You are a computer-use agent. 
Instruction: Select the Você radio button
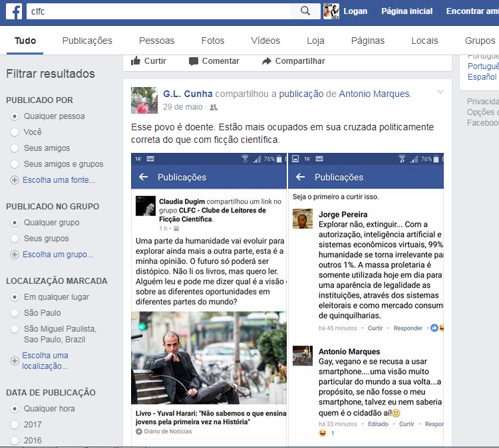click(x=15, y=132)
